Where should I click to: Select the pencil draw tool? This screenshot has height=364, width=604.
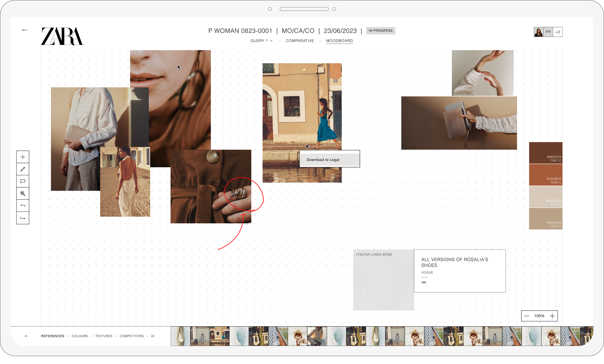[x=23, y=169]
